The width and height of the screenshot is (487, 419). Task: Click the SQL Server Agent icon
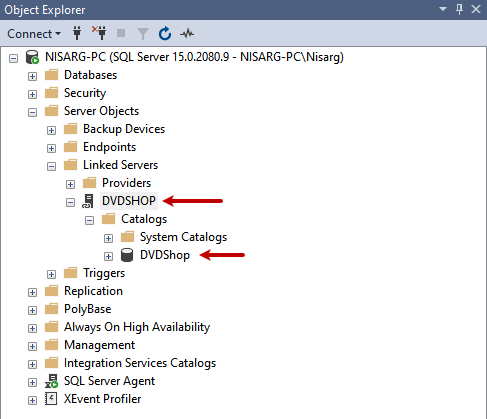(51, 381)
